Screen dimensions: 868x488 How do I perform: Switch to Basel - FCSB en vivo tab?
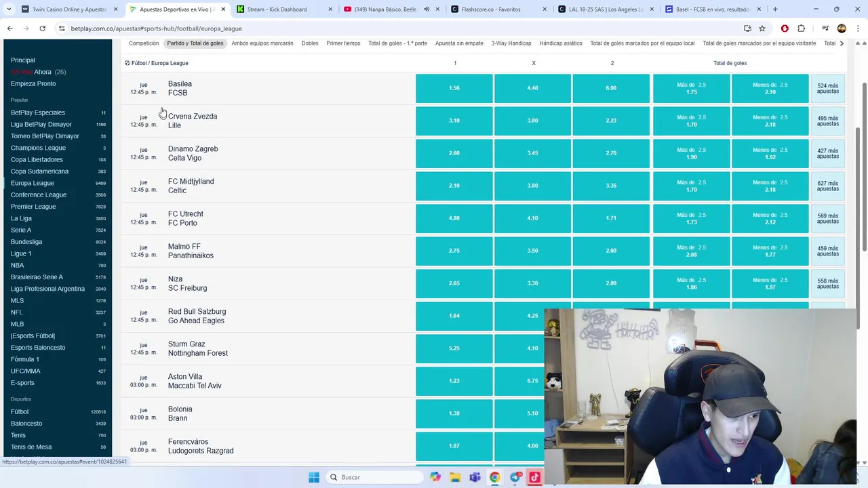(711, 9)
